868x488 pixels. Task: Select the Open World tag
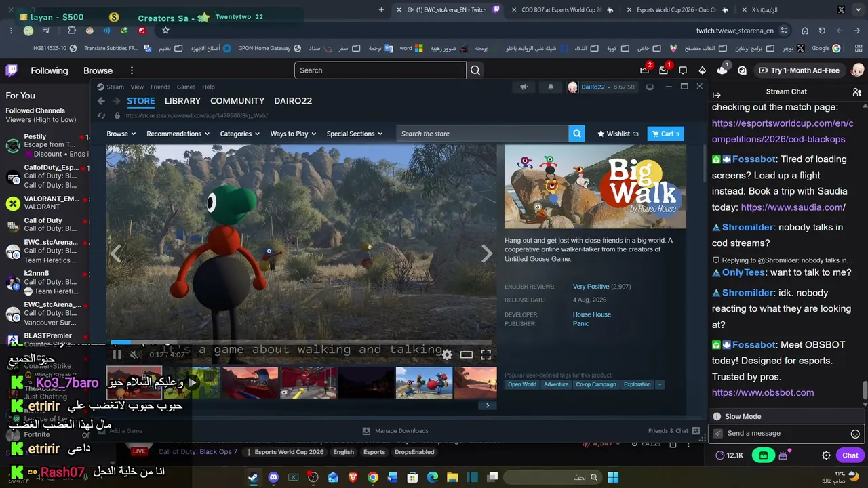coord(522,384)
